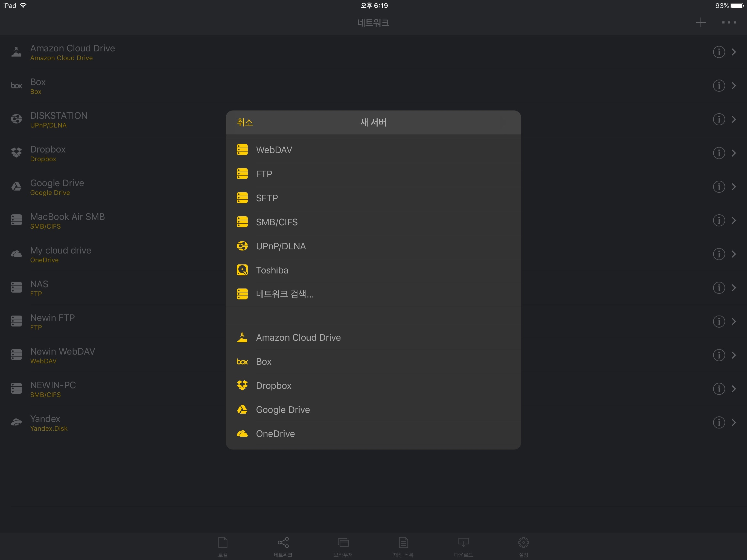The width and height of the screenshot is (747, 560).
Task: Open My cloud drive chevron
Action: 734,254
